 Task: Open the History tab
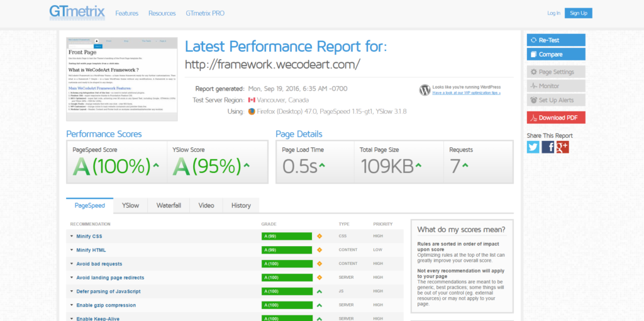click(241, 206)
